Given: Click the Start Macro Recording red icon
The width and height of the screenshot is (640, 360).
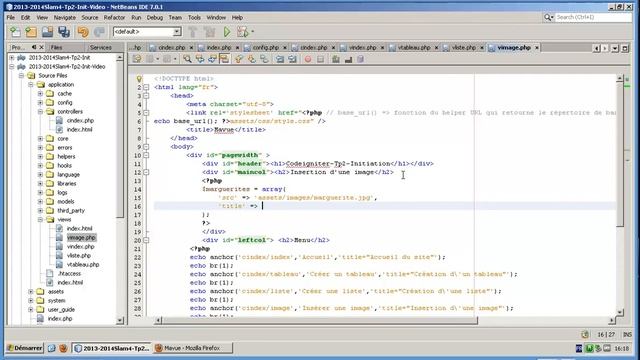Looking at the screenshot, I should click(x=308, y=59).
